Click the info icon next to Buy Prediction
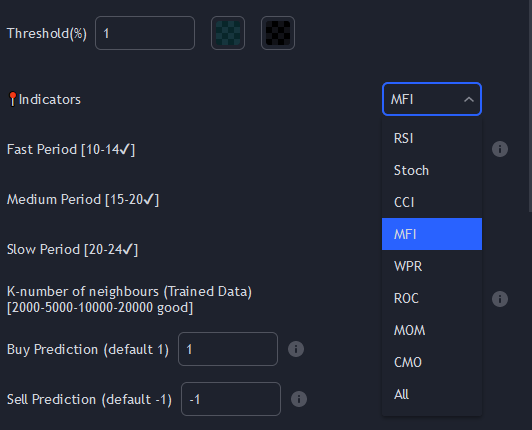Screen dimensions: 532x430 pos(296,349)
